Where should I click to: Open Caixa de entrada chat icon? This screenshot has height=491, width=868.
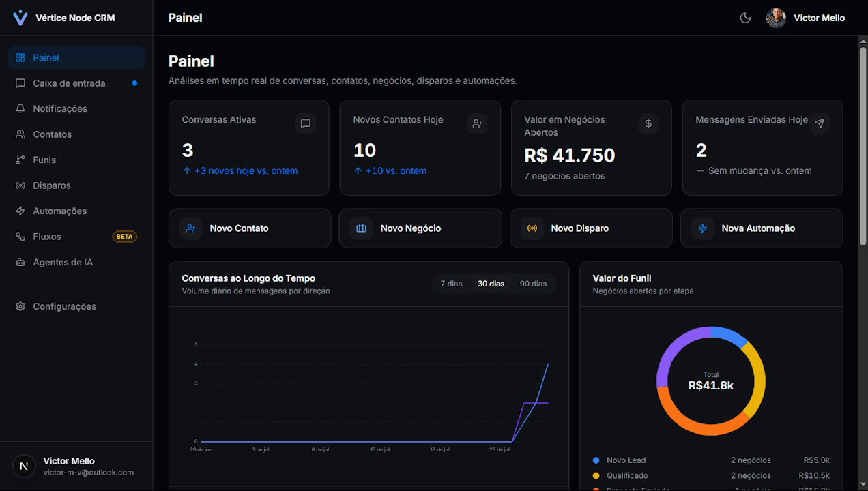click(x=20, y=83)
